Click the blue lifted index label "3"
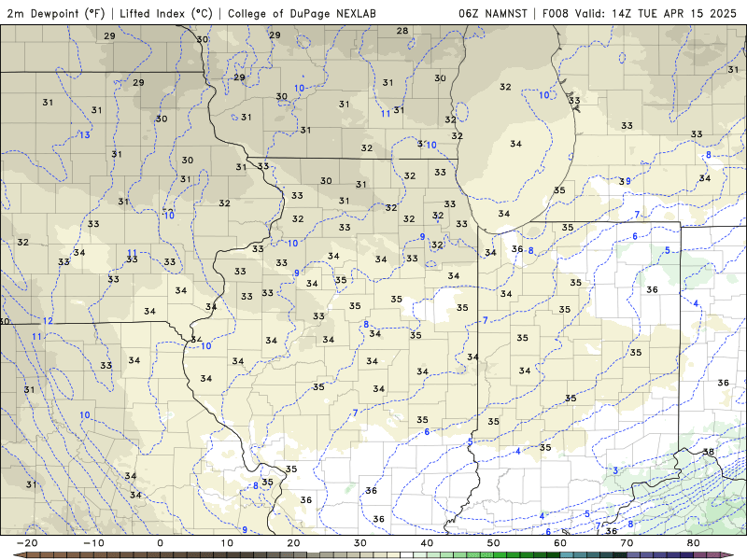This screenshot has width=747, height=560. pos(615,471)
